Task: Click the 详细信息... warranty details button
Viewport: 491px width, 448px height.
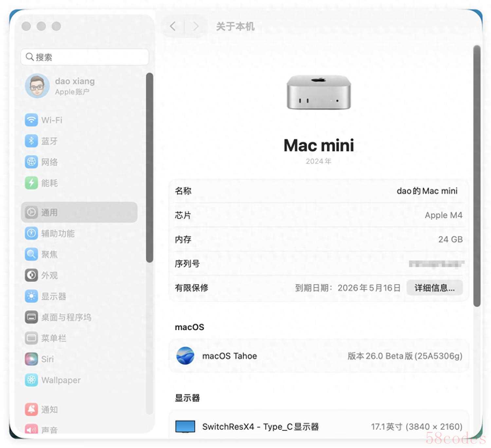Action: 435,288
